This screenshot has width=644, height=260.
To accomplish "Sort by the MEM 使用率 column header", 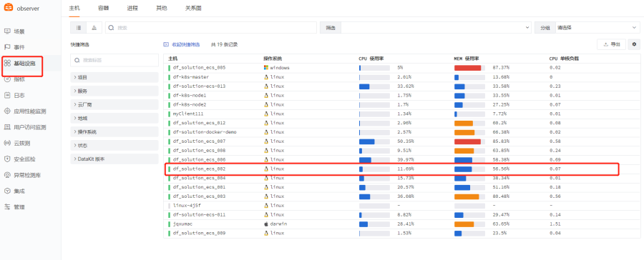I will [x=466, y=59].
